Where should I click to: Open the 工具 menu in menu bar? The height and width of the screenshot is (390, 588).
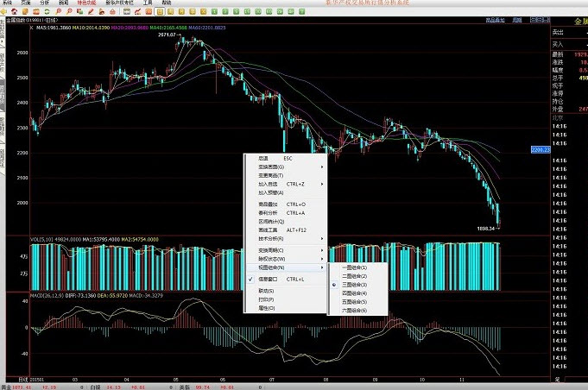148,3
